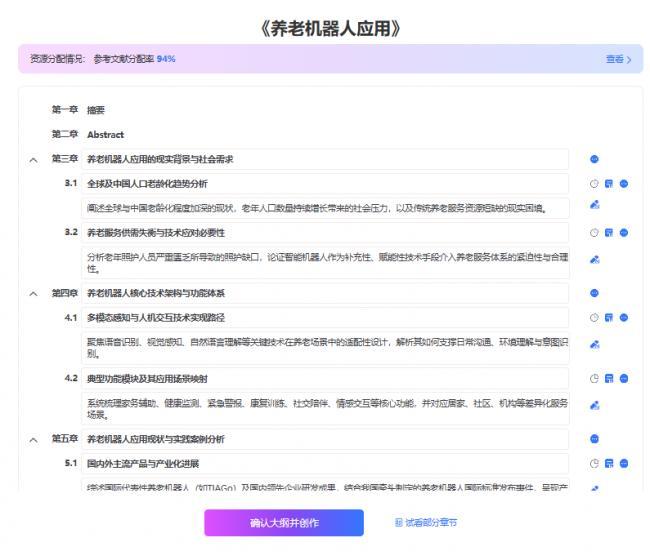Image resolution: width=650 pixels, height=560 pixels.
Task: Edit section title 典型功能模块及其应用场景映射
Action: pyautogui.click(x=325, y=378)
